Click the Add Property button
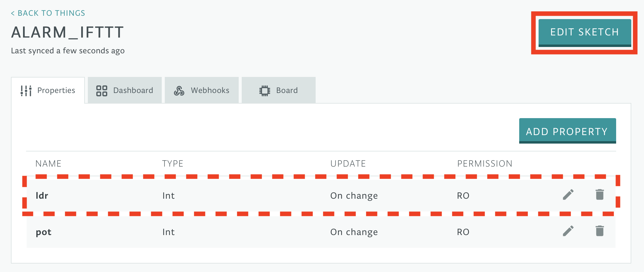The height and width of the screenshot is (272, 644). (x=567, y=131)
